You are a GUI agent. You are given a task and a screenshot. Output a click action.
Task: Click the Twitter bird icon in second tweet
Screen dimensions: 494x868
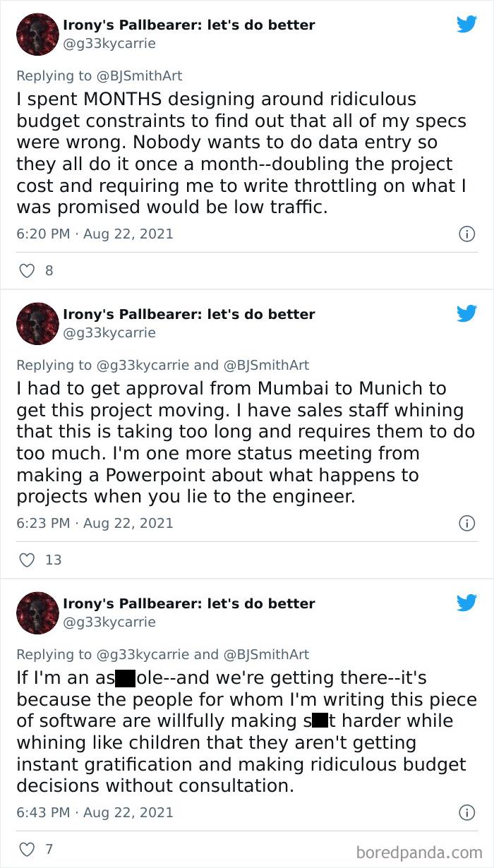(x=466, y=314)
